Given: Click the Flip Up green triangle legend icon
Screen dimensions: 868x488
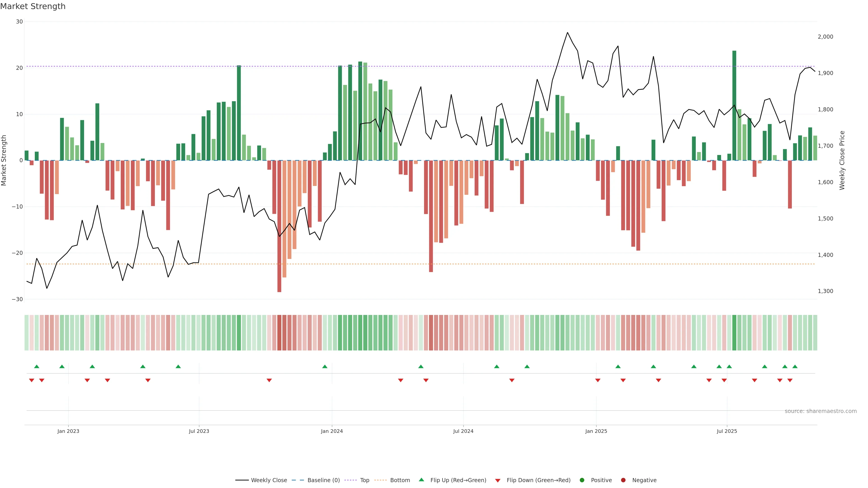Looking at the screenshot, I should (421, 480).
